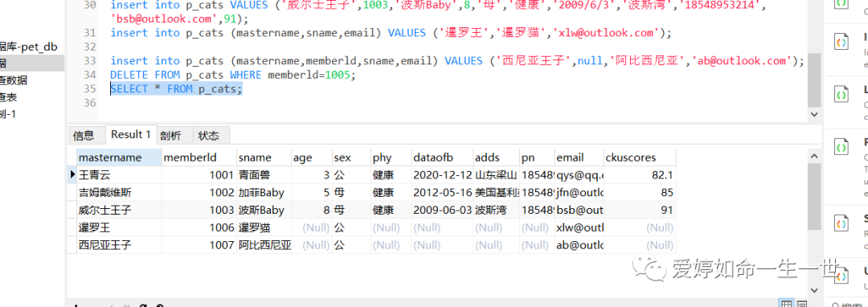Click the email cell starting with xlw@outl
The height and width of the screenshot is (307, 868).
579,227
